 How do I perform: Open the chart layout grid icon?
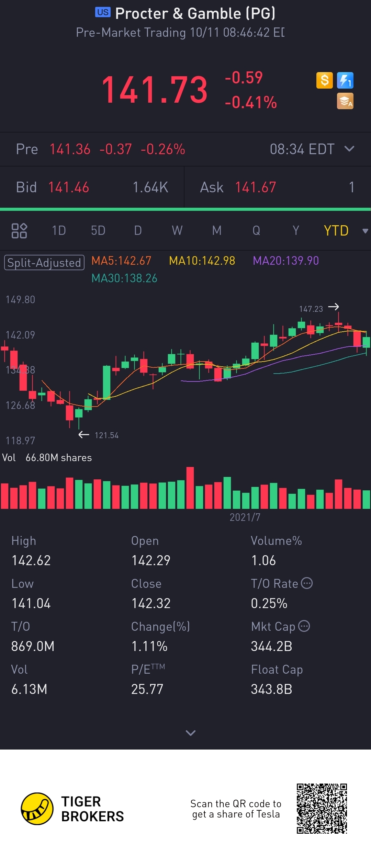[x=19, y=231]
